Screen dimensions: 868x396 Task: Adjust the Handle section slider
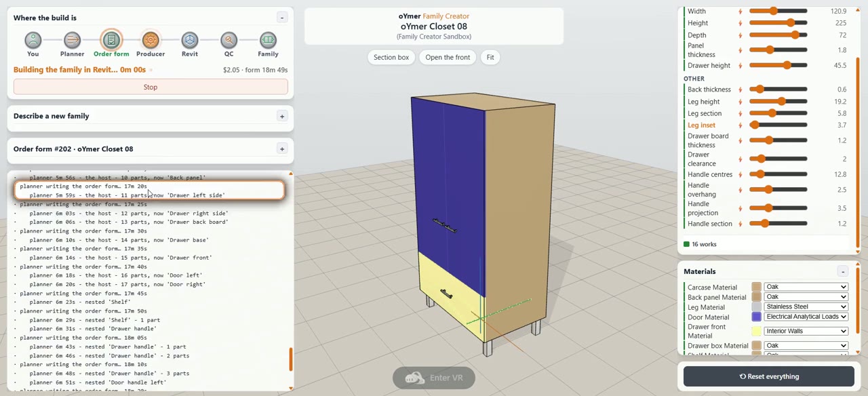point(778,223)
